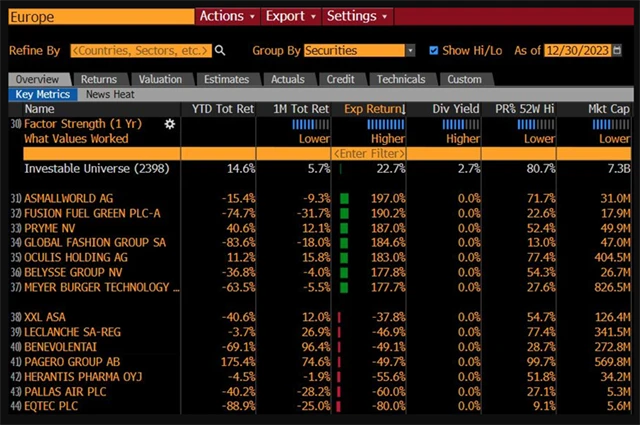Click Mkt Cap factor strength bars
The width and height of the screenshot is (640, 425).
pos(611,124)
